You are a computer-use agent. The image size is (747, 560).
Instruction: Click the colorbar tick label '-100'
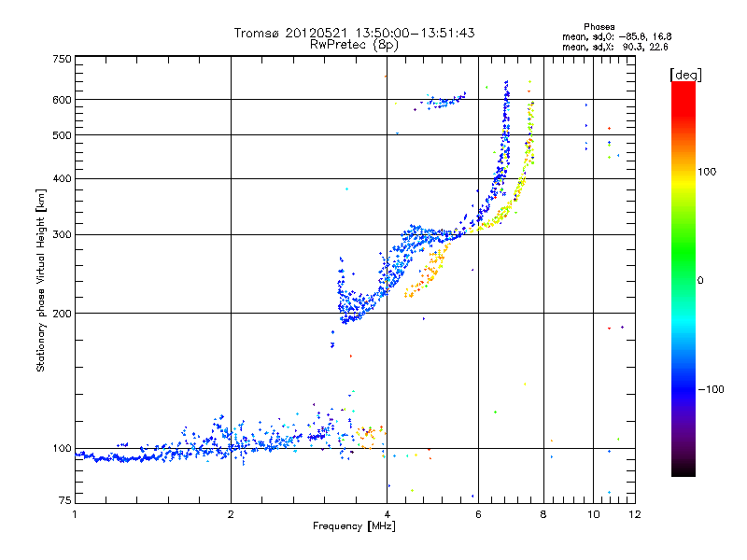pyautogui.click(x=712, y=389)
